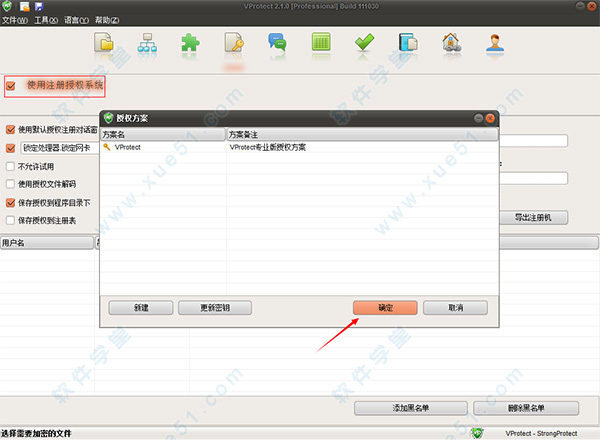This screenshot has width=600, height=440.
Task: Toggle 使用默认授权注册对话窗 checkbox
Action: tap(11, 130)
